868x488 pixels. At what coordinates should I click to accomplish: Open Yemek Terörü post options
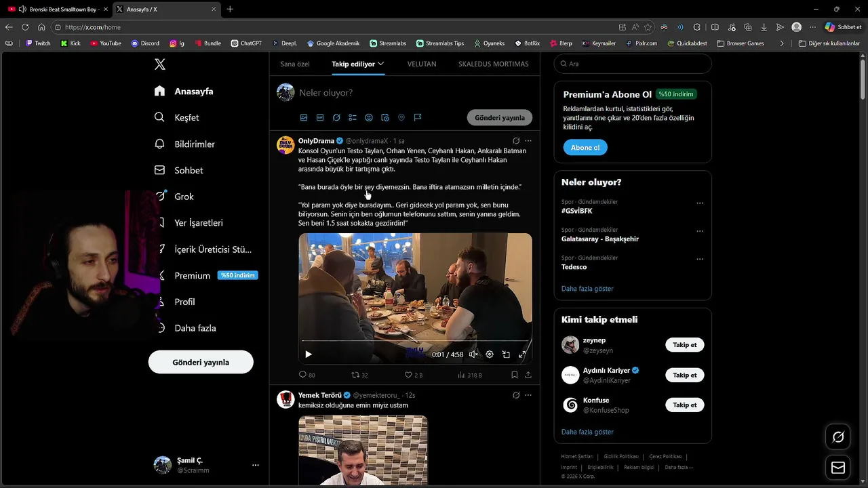pos(528,395)
